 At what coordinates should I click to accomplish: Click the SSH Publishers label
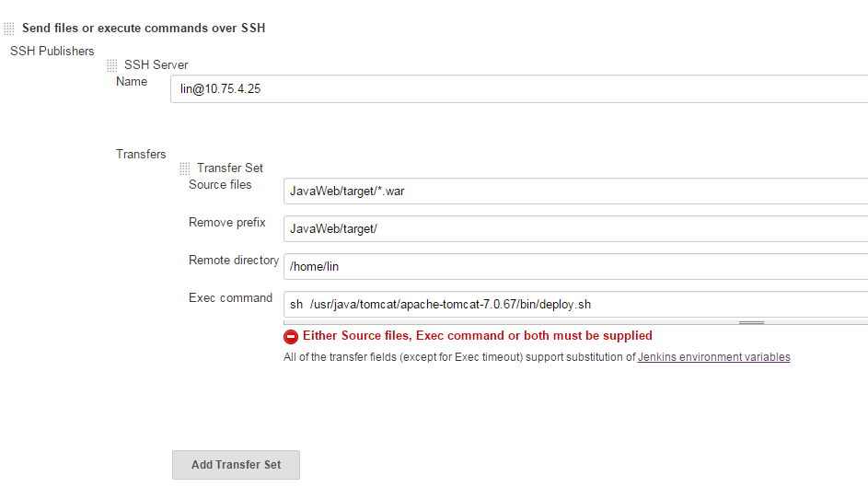[x=52, y=51]
